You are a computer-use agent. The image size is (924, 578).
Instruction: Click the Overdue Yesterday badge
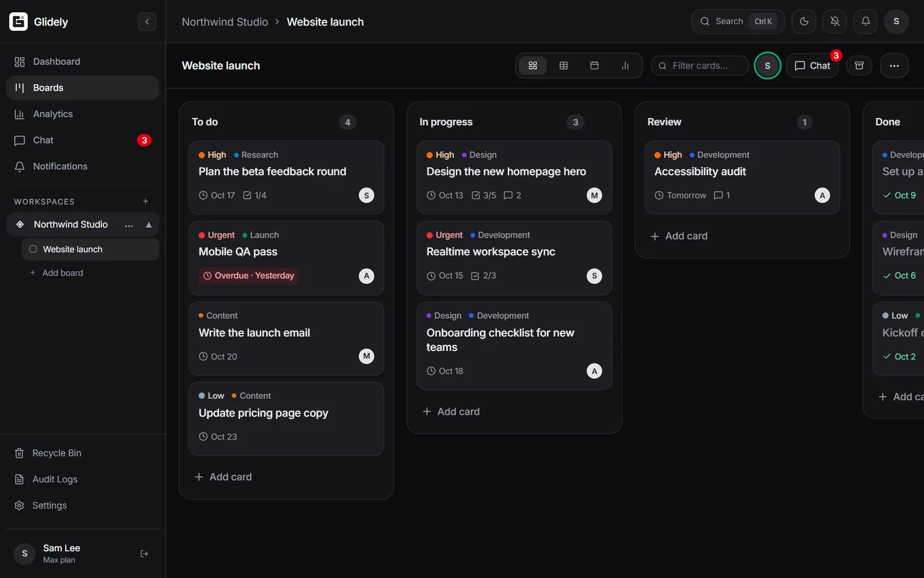248,276
